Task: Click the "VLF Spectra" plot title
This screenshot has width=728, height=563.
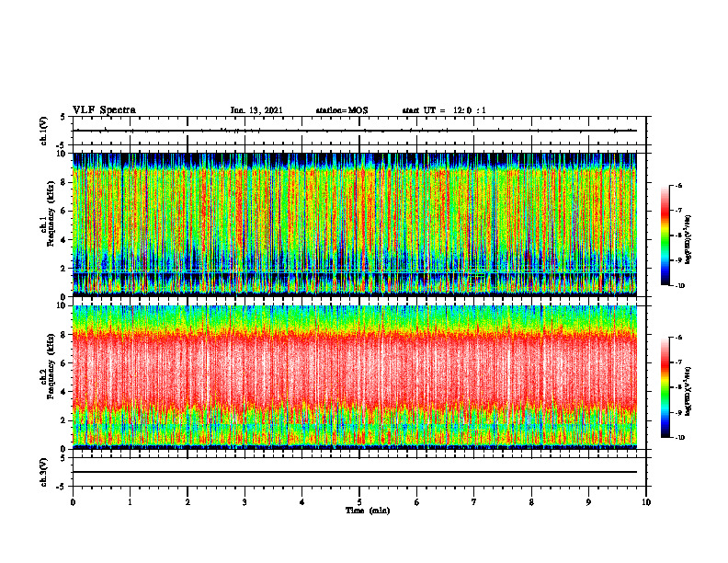Action: tap(104, 110)
